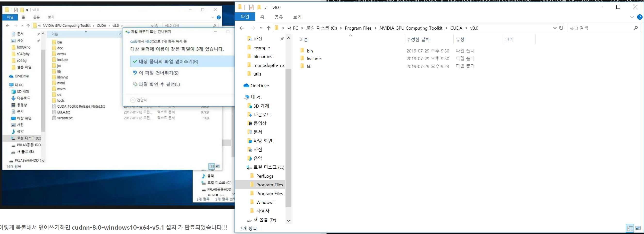Click chevron after Program Files in right address bar
Screen dimensions: 644x234
click(375, 28)
